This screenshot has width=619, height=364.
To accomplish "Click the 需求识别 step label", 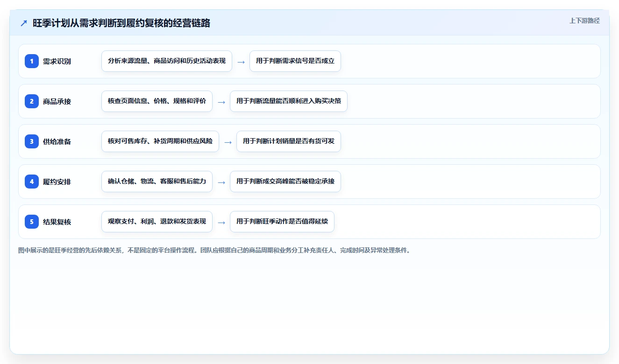I will click(57, 61).
